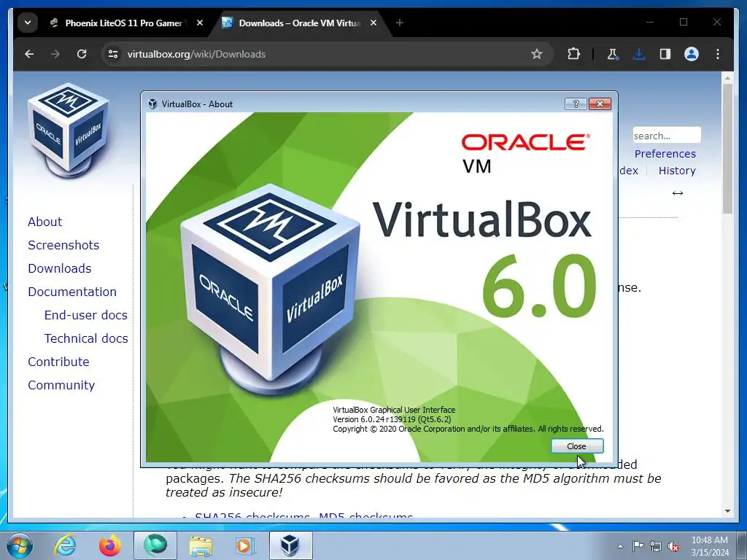Image resolution: width=747 pixels, height=560 pixels.
Task: Click the scrollbar up arrow
Action: point(727,77)
